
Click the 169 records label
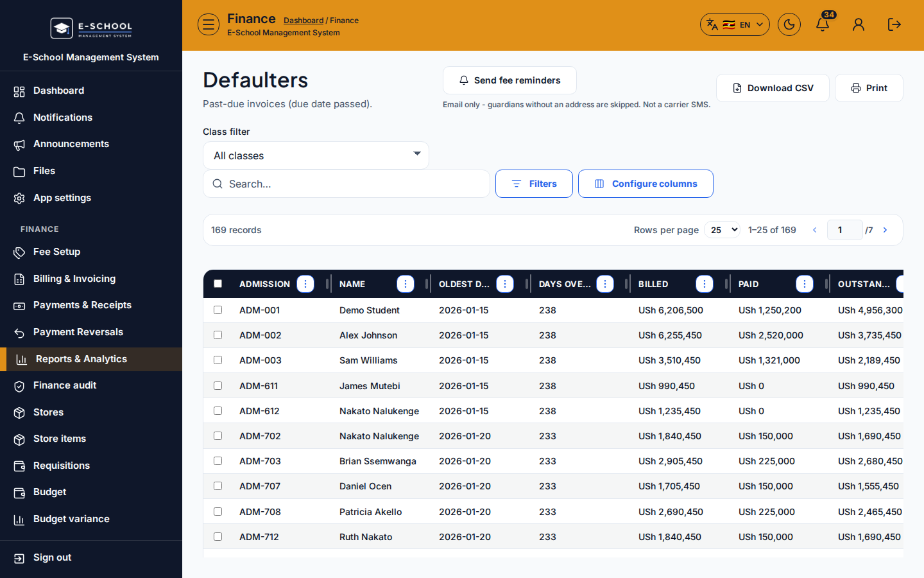(236, 230)
